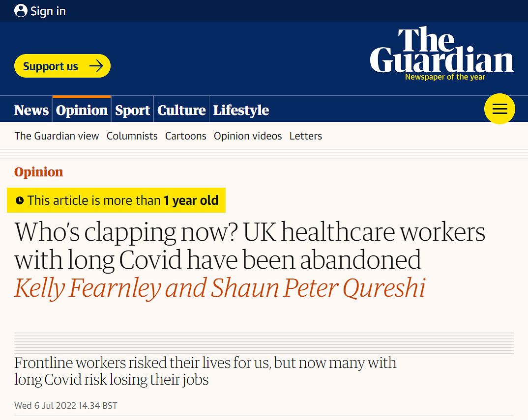Click author Kelly Fearnley's name
This screenshot has width=528, height=420.
(88, 288)
